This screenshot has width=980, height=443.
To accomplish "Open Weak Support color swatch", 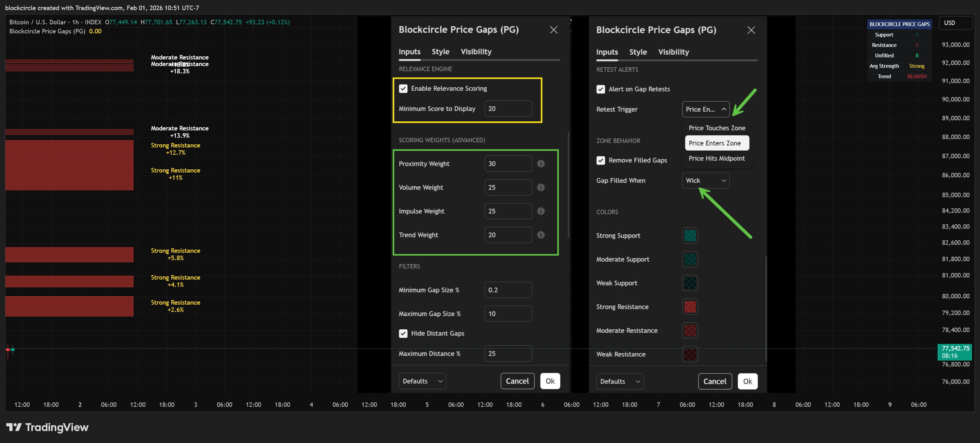I will pyautogui.click(x=690, y=283).
